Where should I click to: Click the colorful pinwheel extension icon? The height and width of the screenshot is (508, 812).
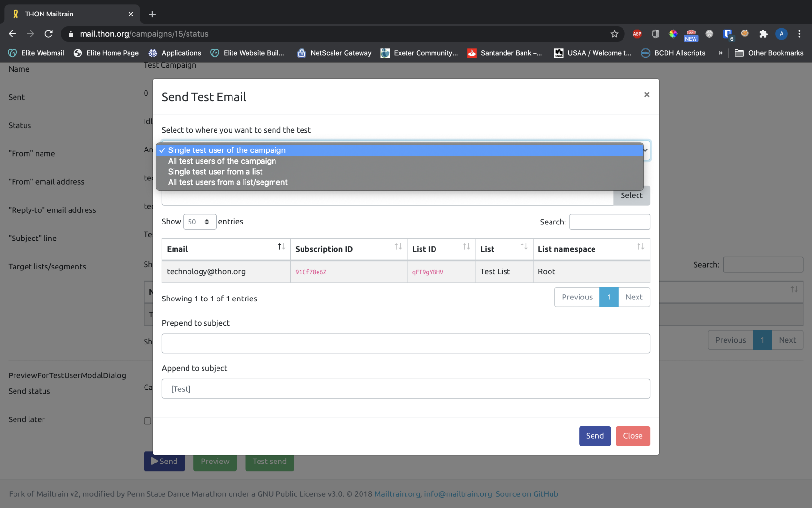[673, 34]
